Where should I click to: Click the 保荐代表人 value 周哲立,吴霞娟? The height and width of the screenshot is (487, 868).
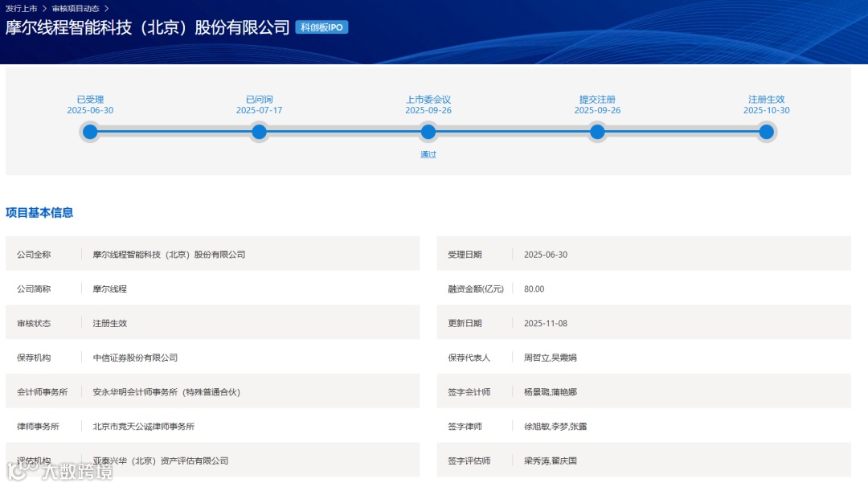[551, 358]
